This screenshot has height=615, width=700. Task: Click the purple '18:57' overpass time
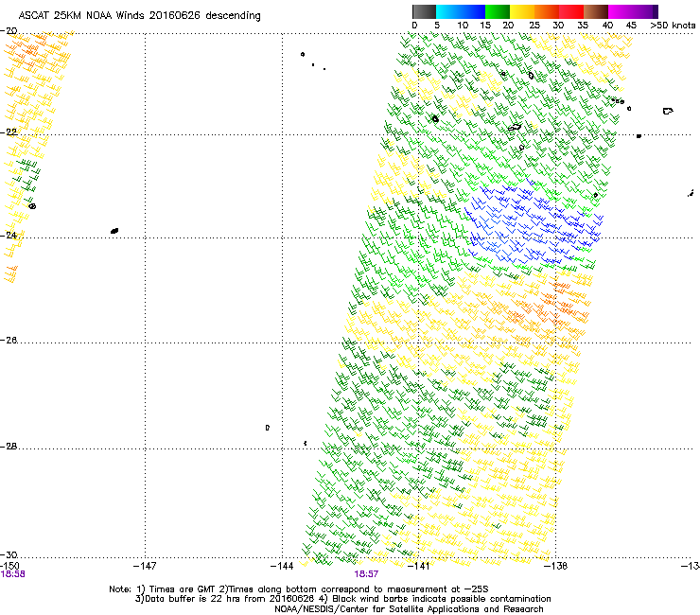coord(366,574)
